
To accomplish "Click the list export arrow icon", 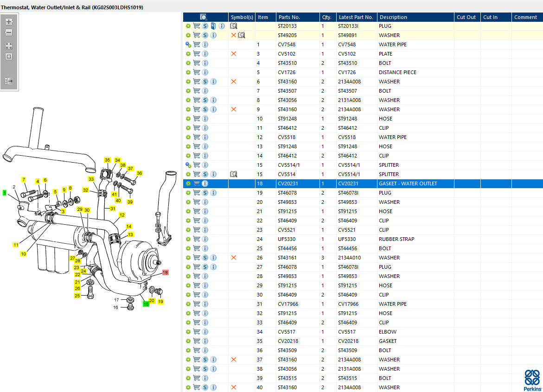I will [9, 81].
